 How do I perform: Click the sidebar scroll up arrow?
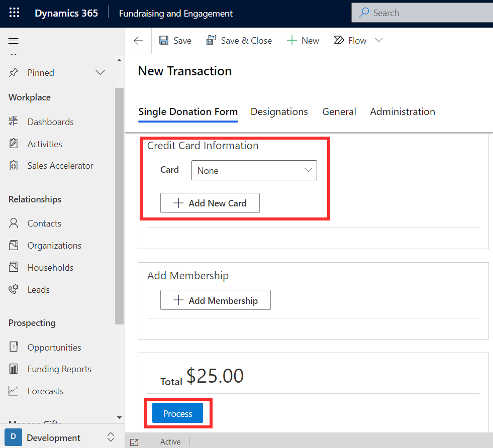pos(119,60)
